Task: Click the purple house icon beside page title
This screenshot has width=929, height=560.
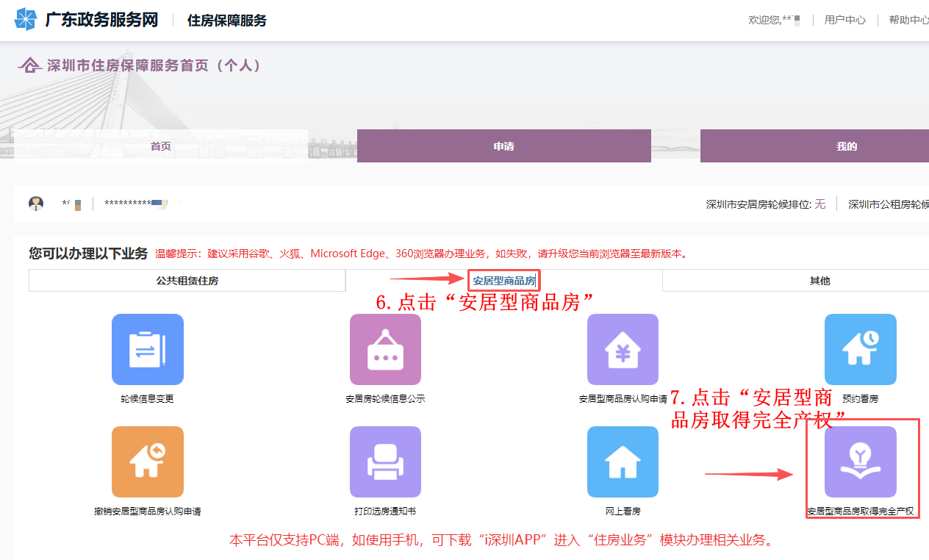Action: [x=29, y=65]
